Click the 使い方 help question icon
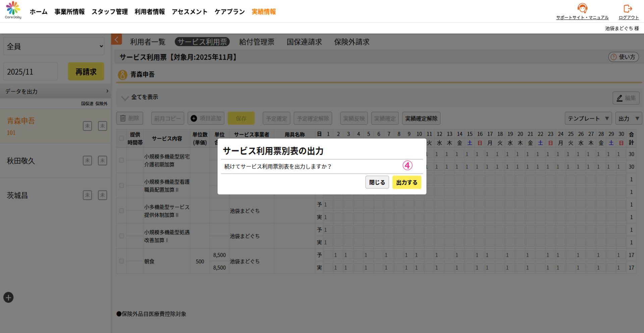The height and width of the screenshot is (333, 644). click(613, 57)
